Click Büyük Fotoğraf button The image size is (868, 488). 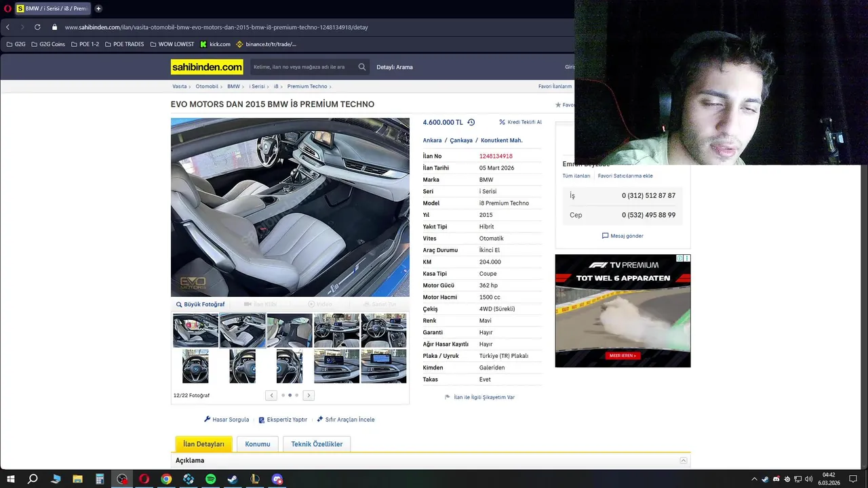(x=200, y=304)
